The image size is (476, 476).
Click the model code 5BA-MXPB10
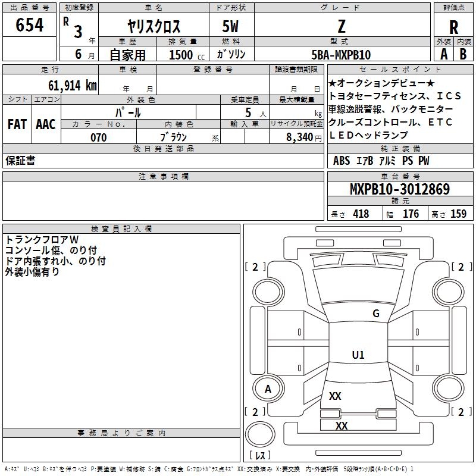342,55
